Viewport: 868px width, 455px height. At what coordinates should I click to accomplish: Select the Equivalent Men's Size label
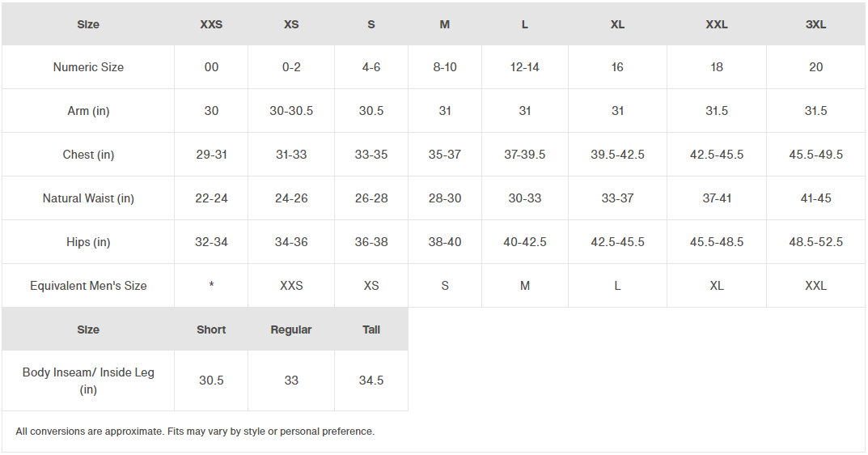point(88,286)
